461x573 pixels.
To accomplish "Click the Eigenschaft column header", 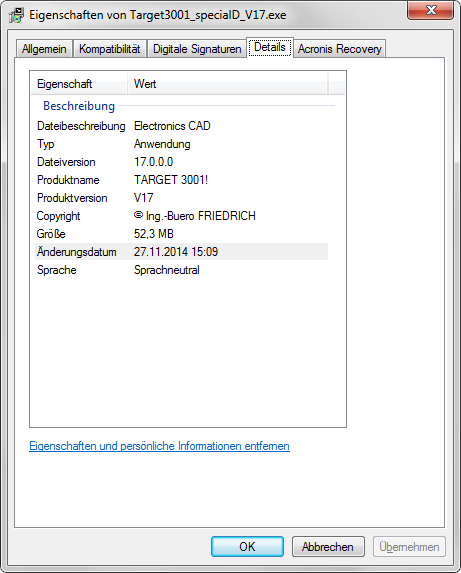I will (x=80, y=84).
